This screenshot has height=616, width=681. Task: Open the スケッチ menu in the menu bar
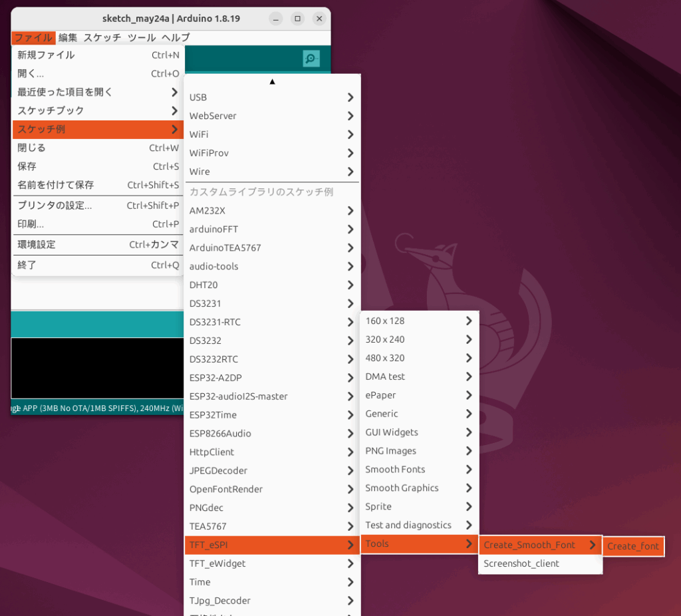[102, 38]
